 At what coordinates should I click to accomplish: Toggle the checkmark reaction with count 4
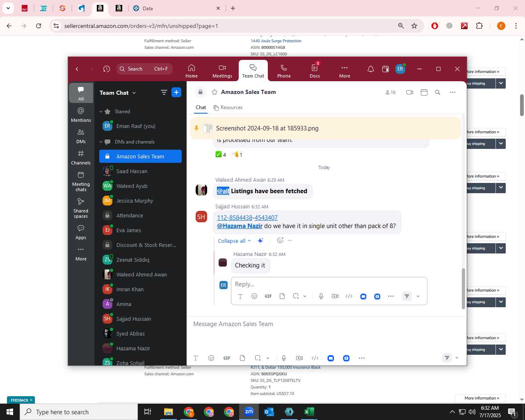click(221, 155)
